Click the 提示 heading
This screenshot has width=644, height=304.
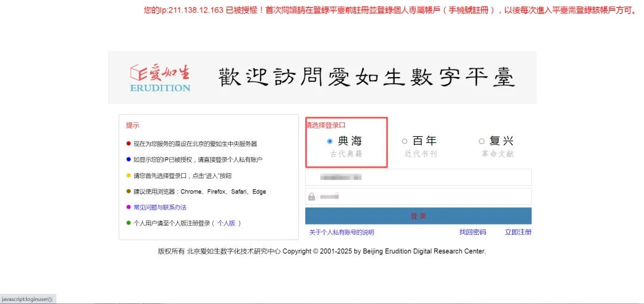tap(132, 125)
